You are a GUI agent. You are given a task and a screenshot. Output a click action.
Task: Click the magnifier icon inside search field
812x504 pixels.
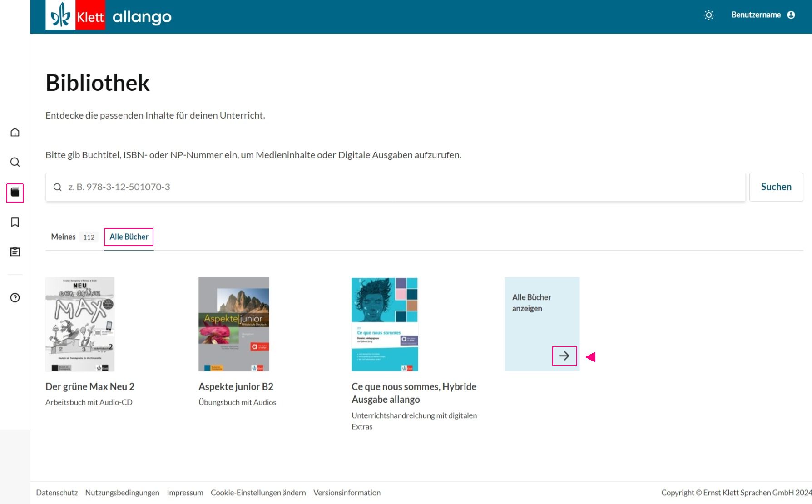click(58, 187)
